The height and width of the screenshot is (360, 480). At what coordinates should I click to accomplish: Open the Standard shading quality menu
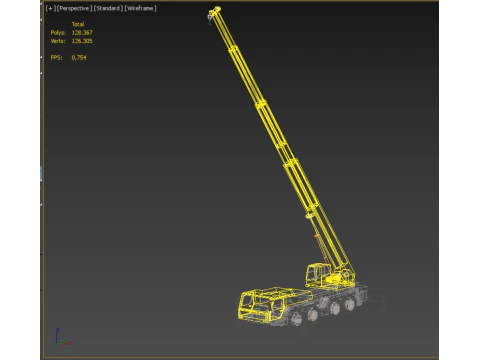[x=108, y=8]
